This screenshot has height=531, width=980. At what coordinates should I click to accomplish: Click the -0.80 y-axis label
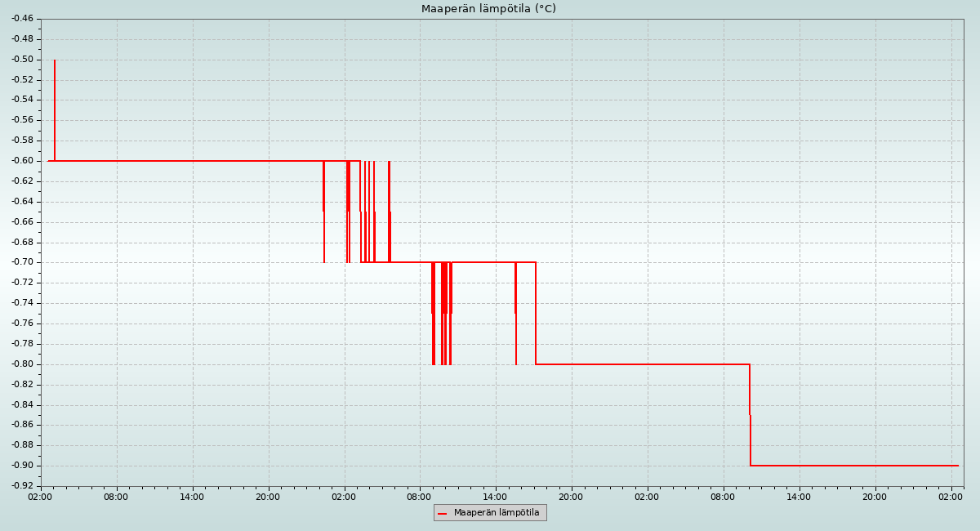[x=22, y=364]
